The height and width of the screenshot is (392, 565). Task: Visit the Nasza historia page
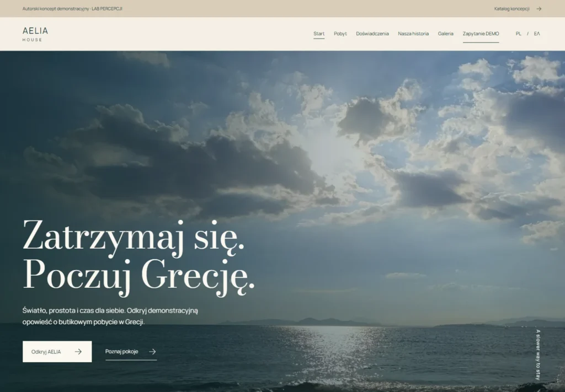pyautogui.click(x=413, y=34)
